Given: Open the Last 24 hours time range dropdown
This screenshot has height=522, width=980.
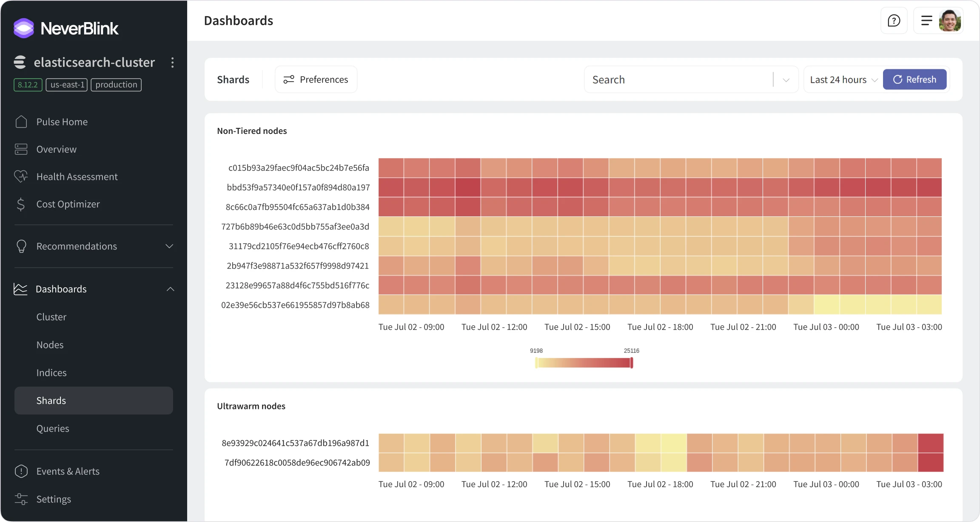Looking at the screenshot, I should pyautogui.click(x=843, y=79).
